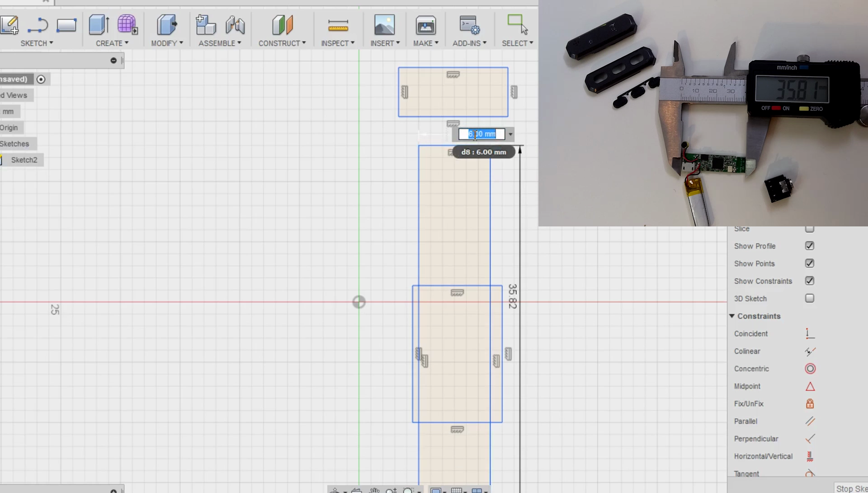Select the Horizontal/Vertical constraint icon
The width and height of the screenshot is (868, 493).
810,456
